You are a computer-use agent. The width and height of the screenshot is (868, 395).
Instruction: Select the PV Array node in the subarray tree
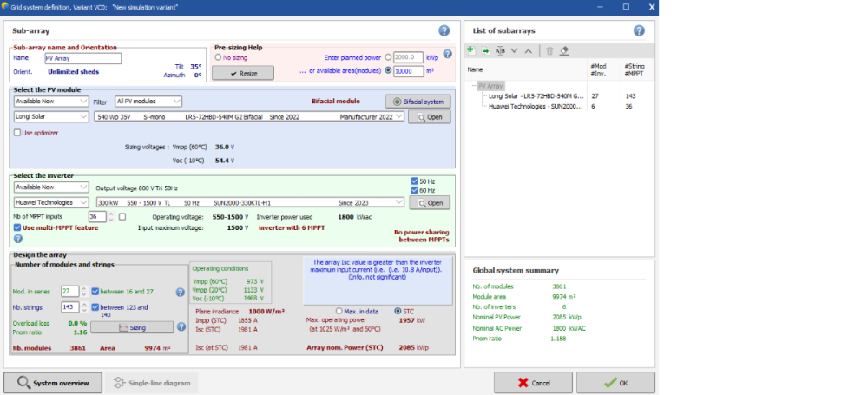(x=490, y=86)
